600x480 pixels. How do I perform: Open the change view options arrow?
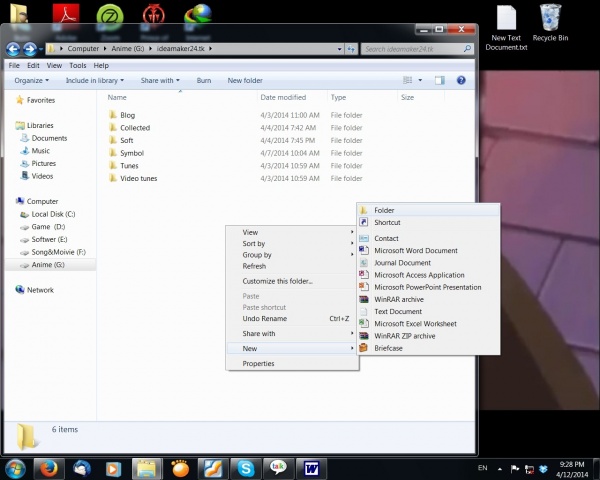(421, 80)
